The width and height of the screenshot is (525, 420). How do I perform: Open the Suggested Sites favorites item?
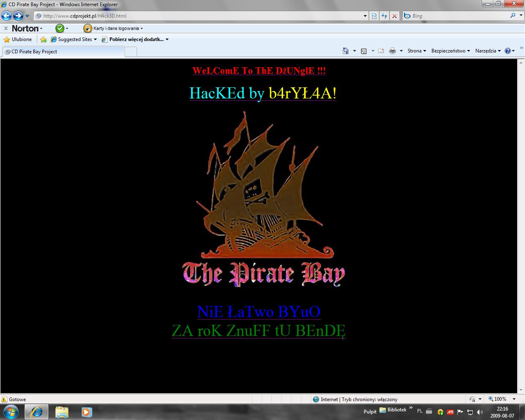tap(74, 39)
